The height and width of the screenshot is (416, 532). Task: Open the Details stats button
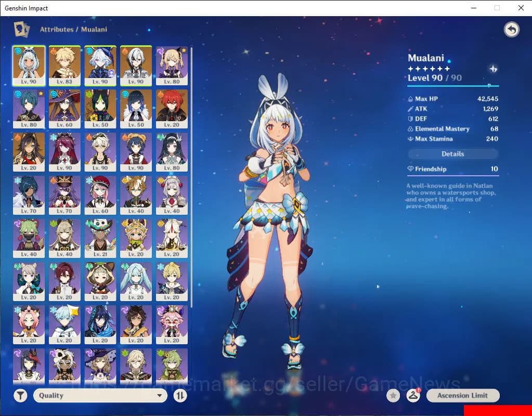[x=453, y=154]
